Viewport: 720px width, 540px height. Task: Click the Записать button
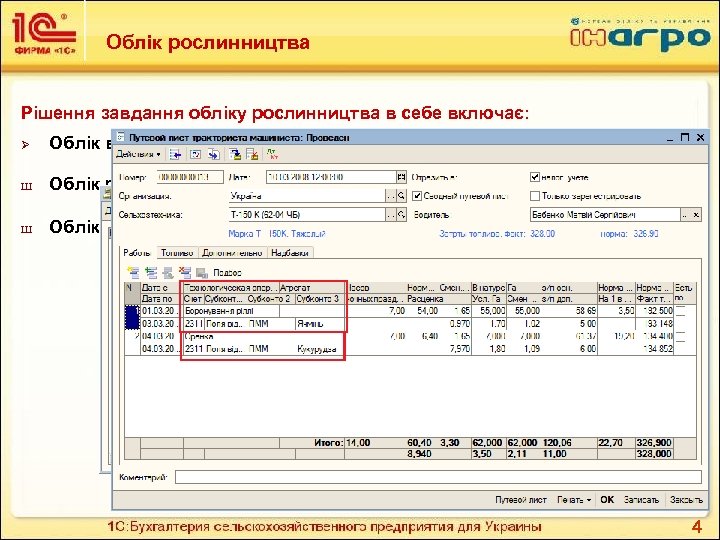pyautogui.click(x=641, y=500)
